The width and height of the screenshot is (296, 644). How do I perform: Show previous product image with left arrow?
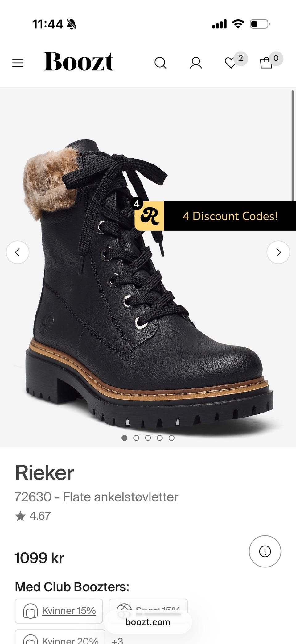click(18, 252)
